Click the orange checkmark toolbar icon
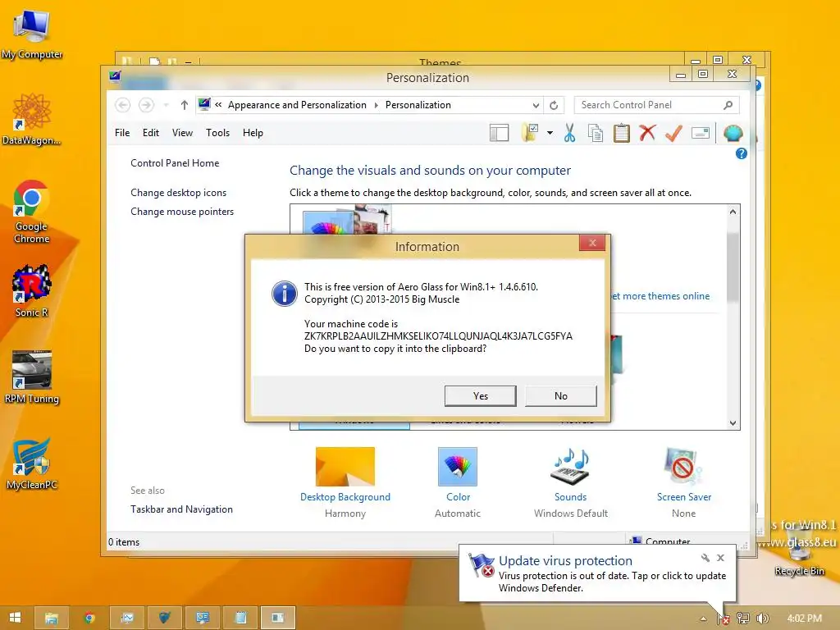The width and height of the screenshot is (840, 630). point(674,133)
